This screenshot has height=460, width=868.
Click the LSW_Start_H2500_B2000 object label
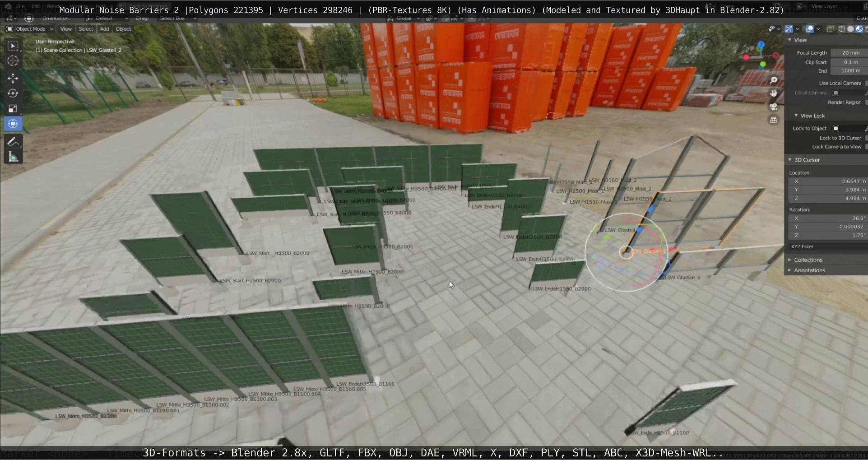[x=250, y=281]
